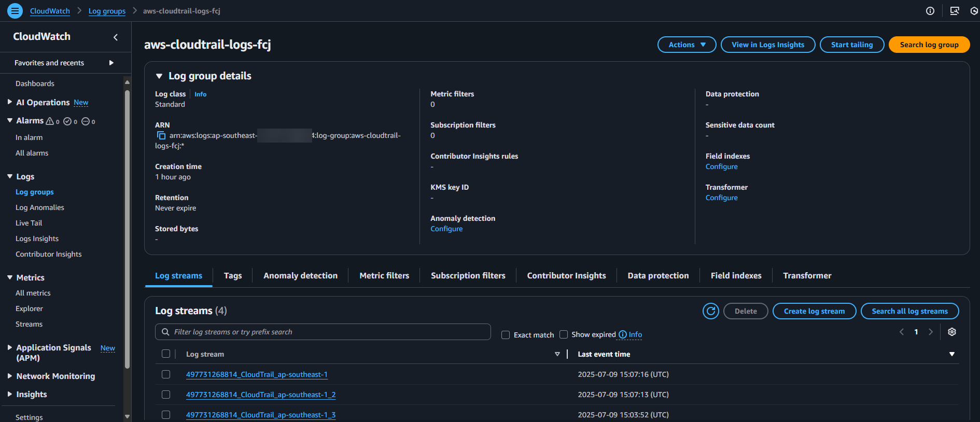980x422 pixels.
Task: Open the Field indexes tab
Action: tap(736, 276)
